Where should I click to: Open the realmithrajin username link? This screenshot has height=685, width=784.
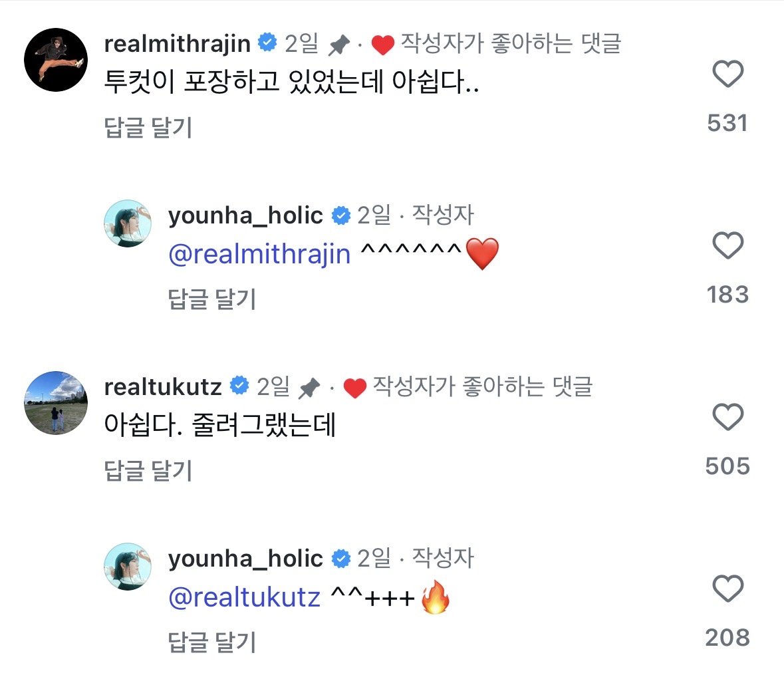coord(177,44)
